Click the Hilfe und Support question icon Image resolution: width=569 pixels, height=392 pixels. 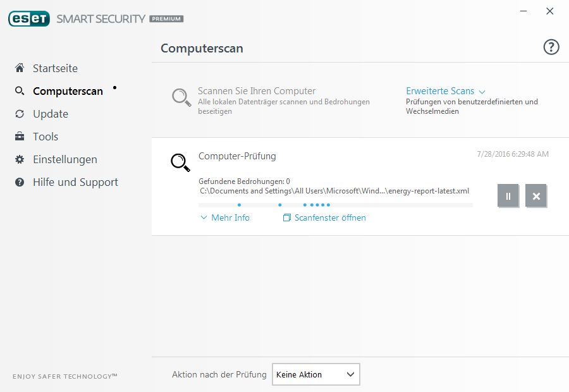(20, 182)
